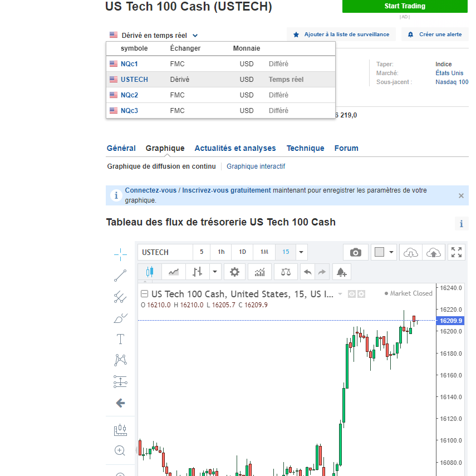Collapse the US Tech 100 Cash legend
The width and height of the screenshot is (476, 476).
click(x=145, y=293)
